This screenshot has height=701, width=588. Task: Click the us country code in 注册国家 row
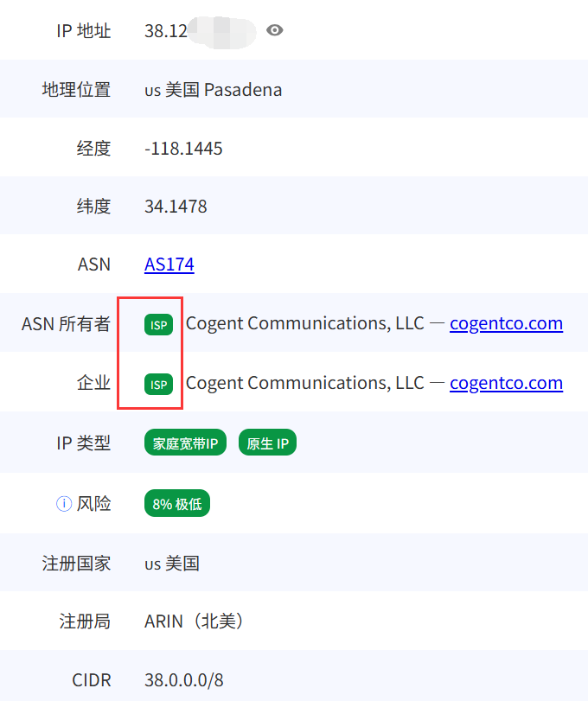(x=152, y=564)
